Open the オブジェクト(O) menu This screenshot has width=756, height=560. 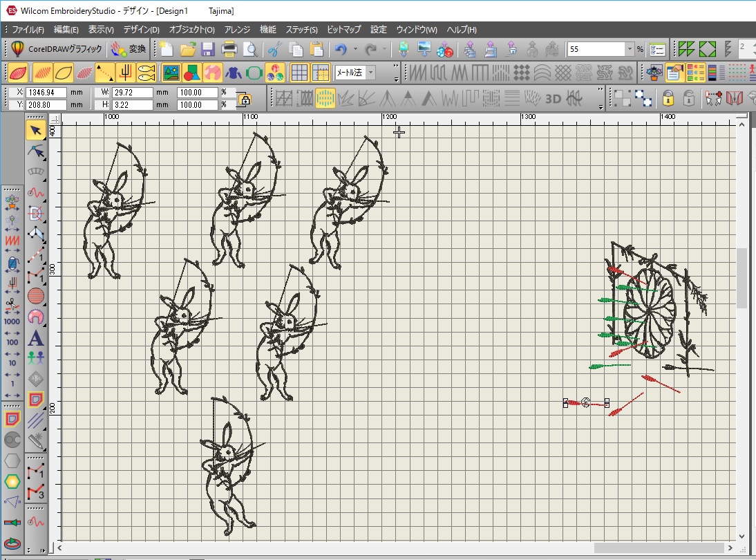(192, 30)
